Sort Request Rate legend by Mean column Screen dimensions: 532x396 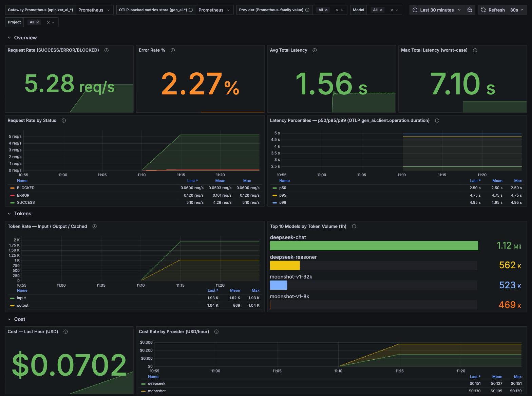220,181
